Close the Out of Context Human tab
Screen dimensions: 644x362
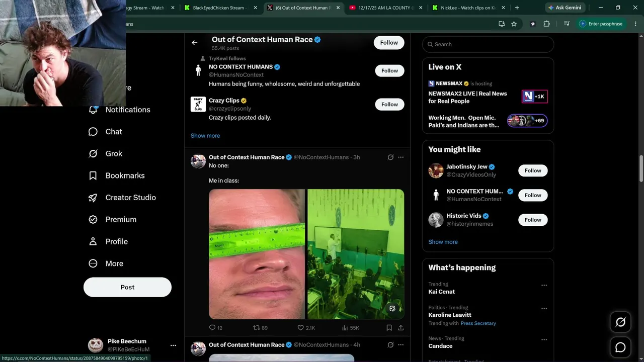(x=338, y=8)
